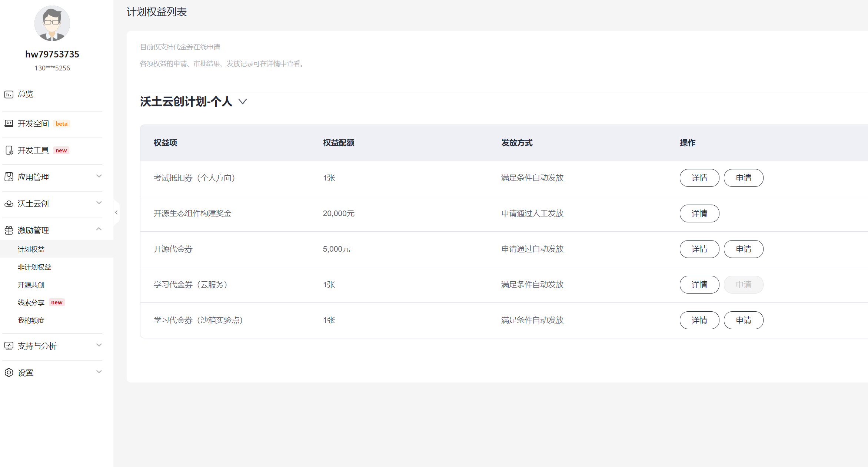Click the 支持与分析 monitor icon

coord(9,346)
